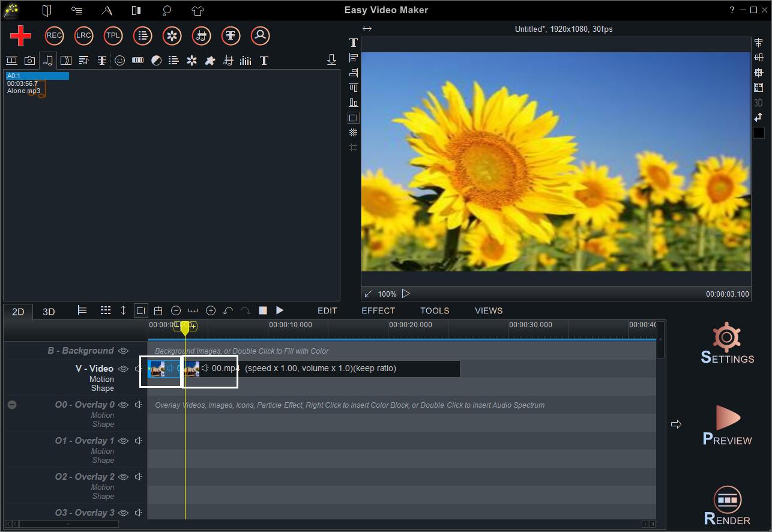The height and width of the screenshot is (532, 772).
Task: Select the REC recording tool
Action: [x=54, y=35]
